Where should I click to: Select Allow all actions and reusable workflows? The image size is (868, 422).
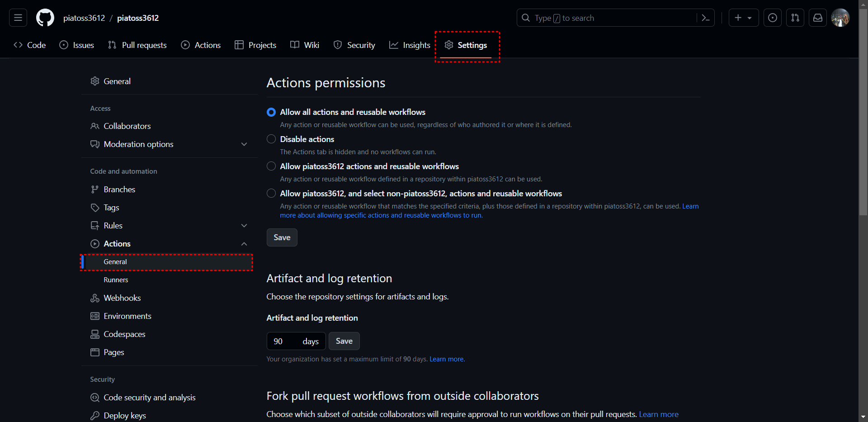tap(271, 112)
